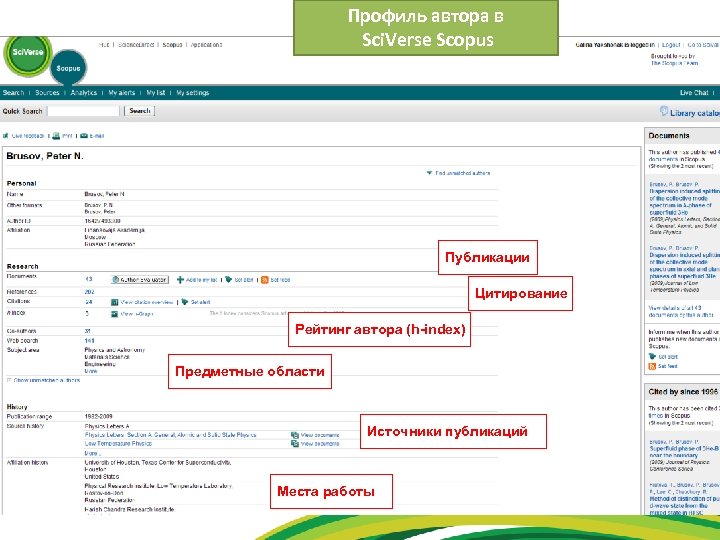Click View h-Graph icon

coord(115,314)
